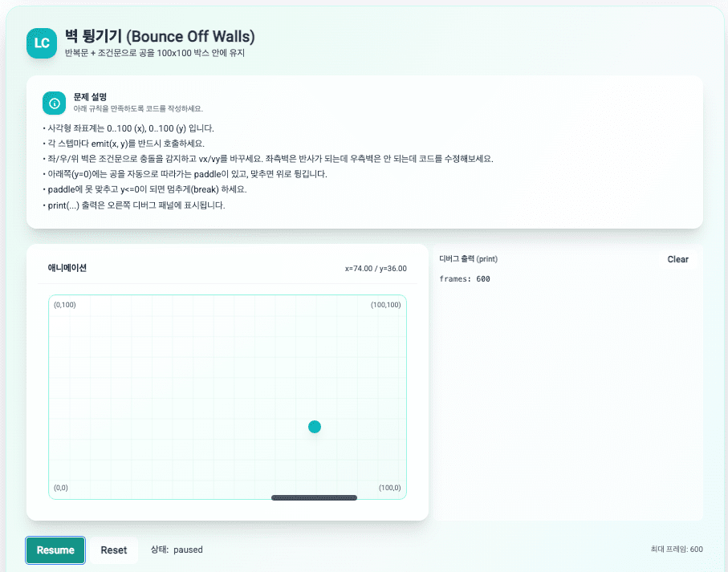Viewport: 728px width, 572px height.
Task: Resume the paused animation
Action: 55,550
